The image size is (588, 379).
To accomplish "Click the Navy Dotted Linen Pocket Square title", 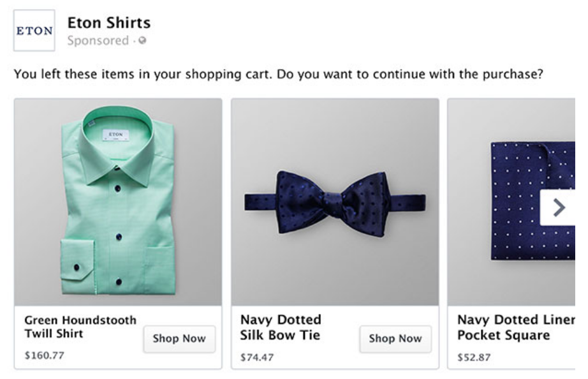I will click(516, 327).
